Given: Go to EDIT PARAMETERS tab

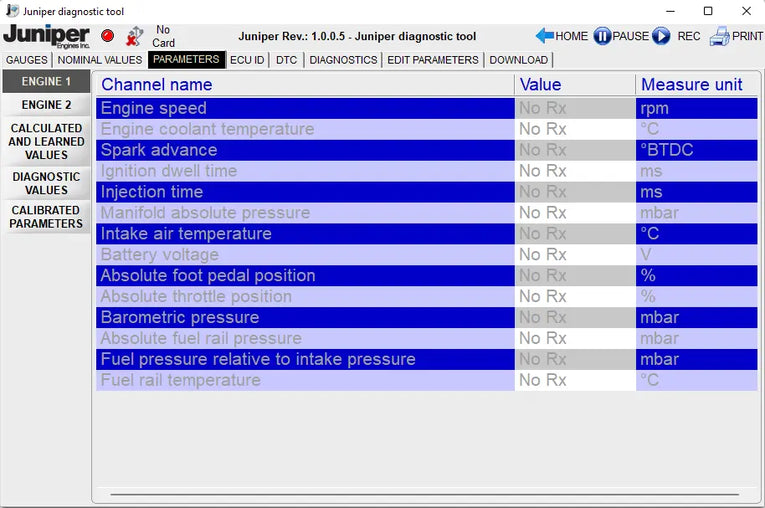Looking at the screenshot, I should coord(433,60).
